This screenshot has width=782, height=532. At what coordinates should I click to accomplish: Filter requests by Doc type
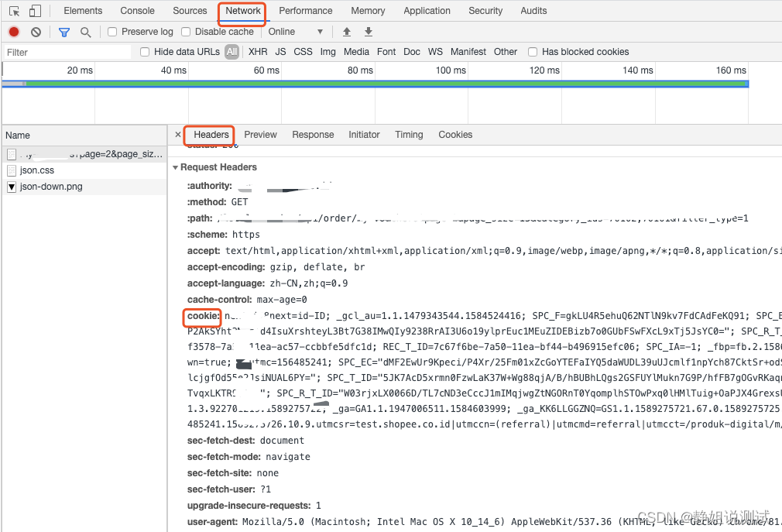412,52
